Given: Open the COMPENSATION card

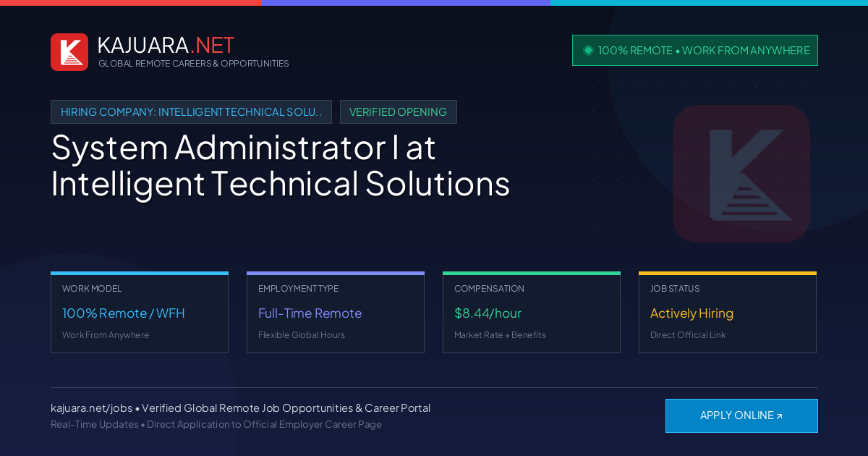Looking at the screenshot, I should pyautogui.click(x=532, y=313).
